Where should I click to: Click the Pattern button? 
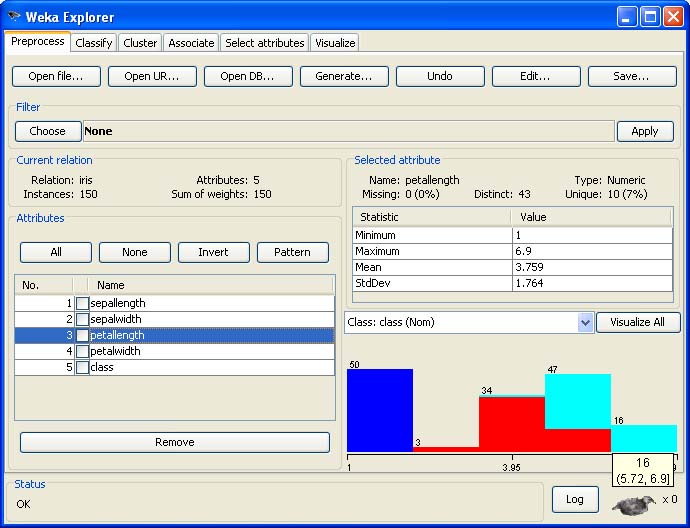pos(293,253)
